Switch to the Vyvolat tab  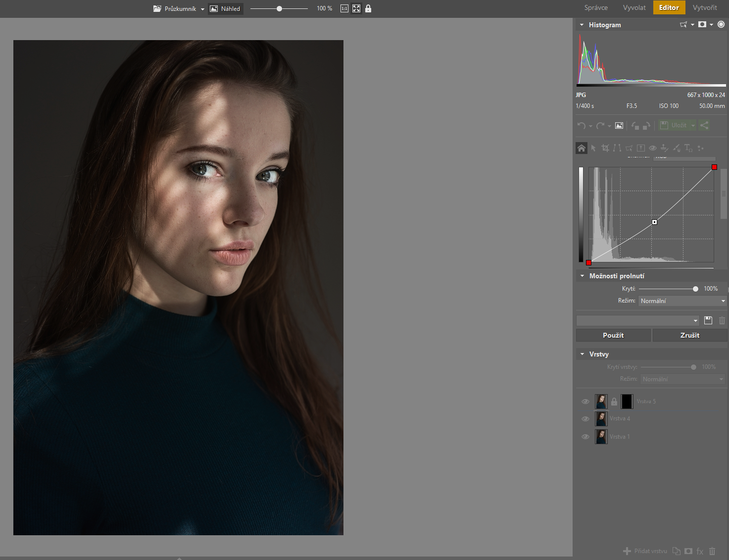[x=634, y=7]
